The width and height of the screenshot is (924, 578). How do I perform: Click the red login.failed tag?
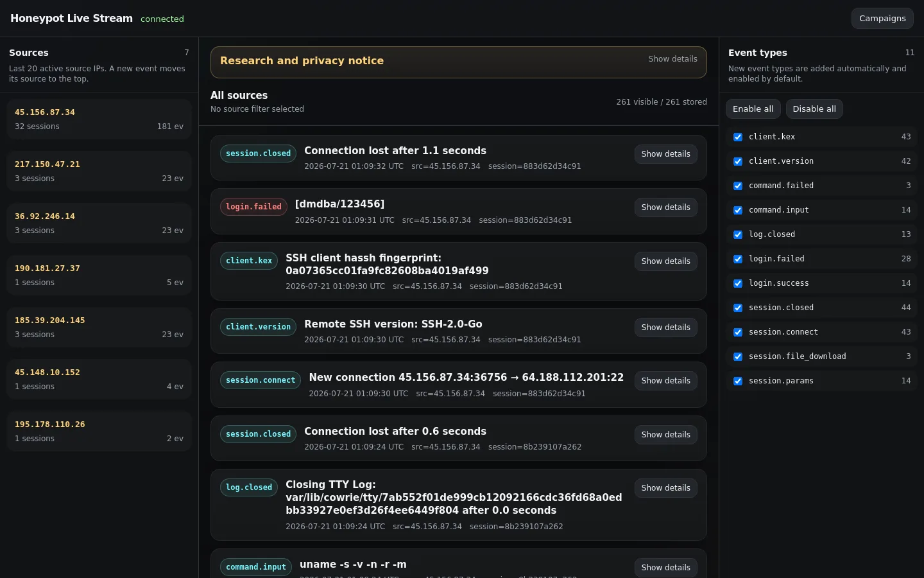253,207
